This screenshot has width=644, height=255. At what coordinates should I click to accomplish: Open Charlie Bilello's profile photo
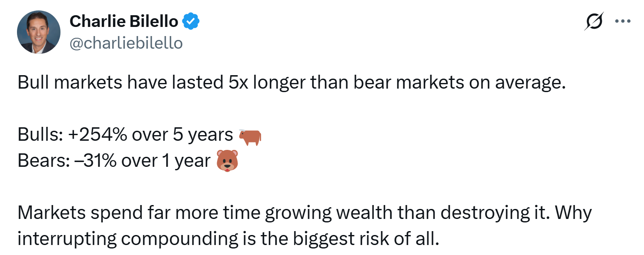click(x=38, y=32)
